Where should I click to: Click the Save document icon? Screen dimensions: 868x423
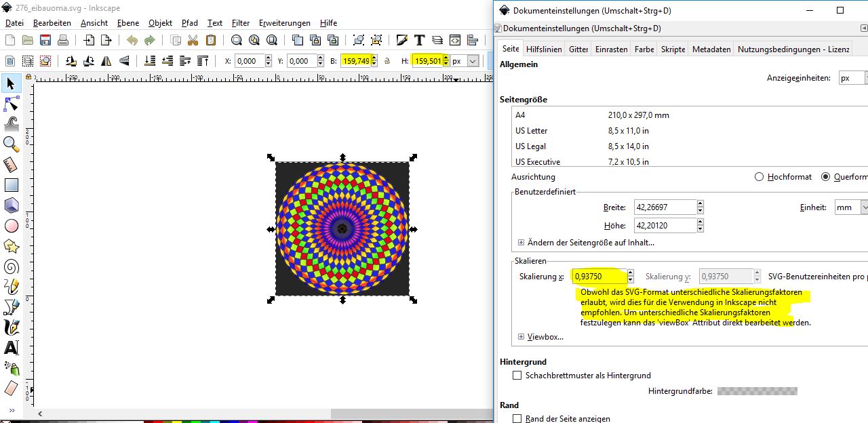point(45,41)
